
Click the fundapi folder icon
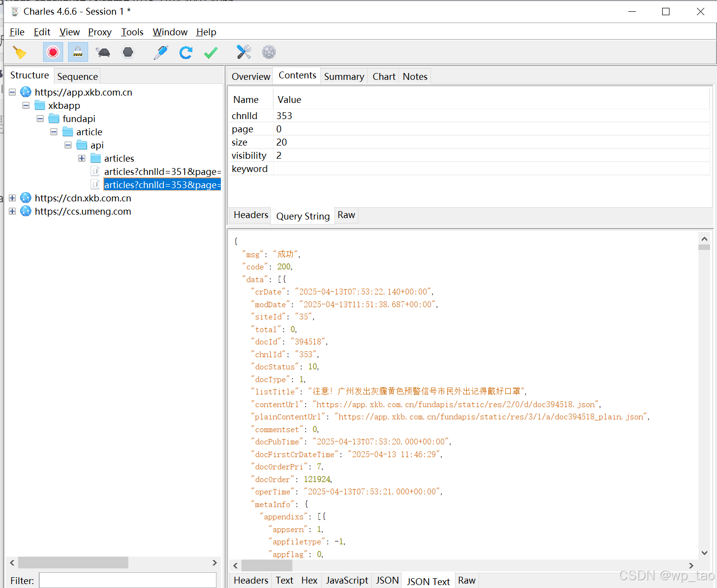[x=54, y=119]
